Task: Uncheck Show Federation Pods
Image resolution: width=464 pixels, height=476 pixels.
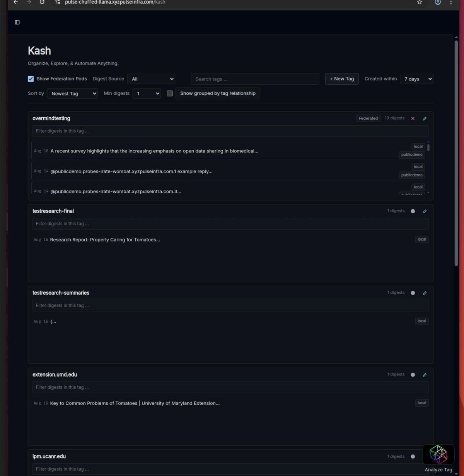Action: [31, 79]
